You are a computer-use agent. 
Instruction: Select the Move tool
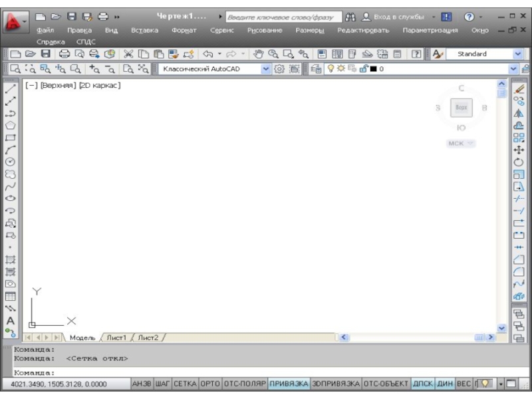(519, 150)
